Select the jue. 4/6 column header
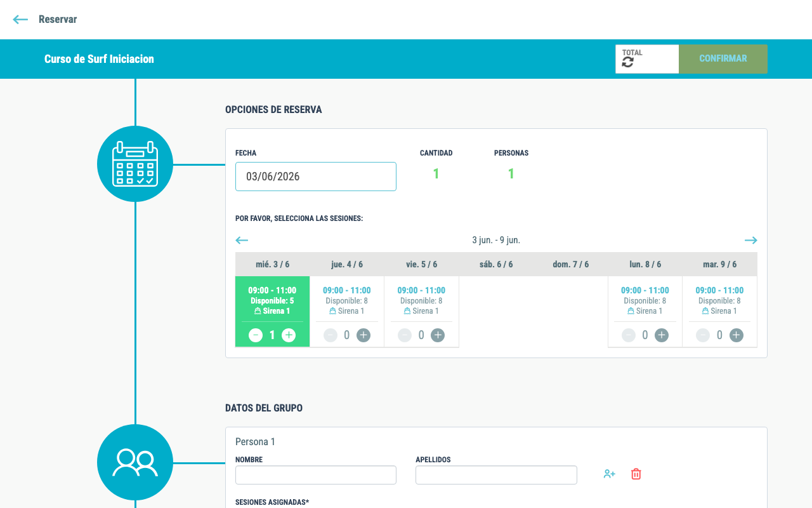 [347, 264]
